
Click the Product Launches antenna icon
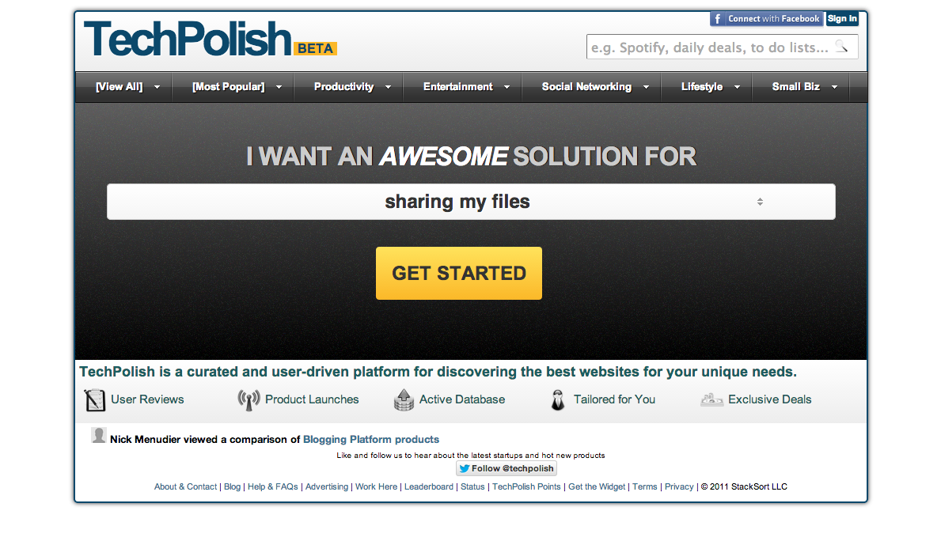pyautogui.click(x=249, y=400)
